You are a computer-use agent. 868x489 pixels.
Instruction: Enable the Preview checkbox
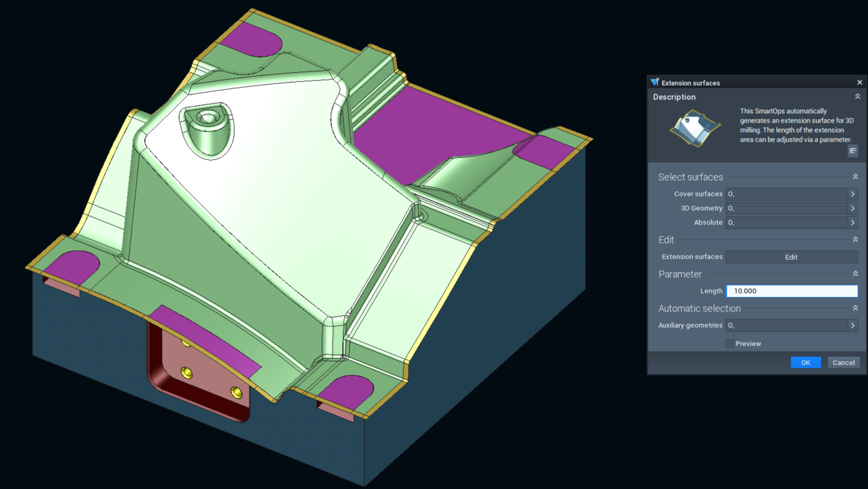(729, 343)
